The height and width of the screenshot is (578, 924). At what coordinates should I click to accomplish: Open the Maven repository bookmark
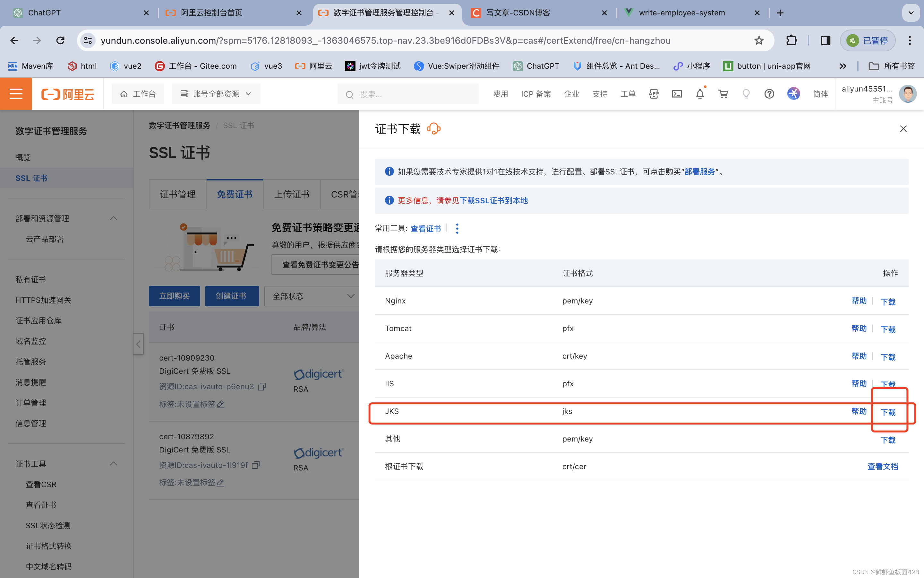click(30, 66)
